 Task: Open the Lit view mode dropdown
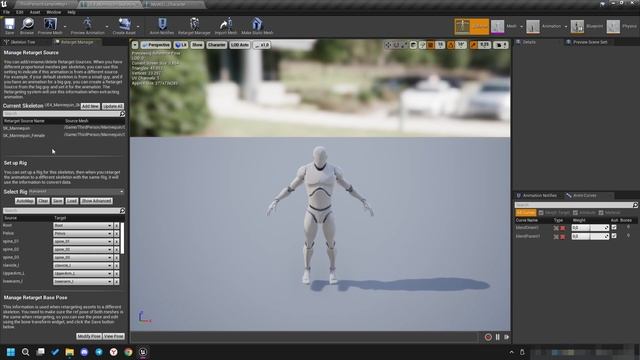pos(181,45)
